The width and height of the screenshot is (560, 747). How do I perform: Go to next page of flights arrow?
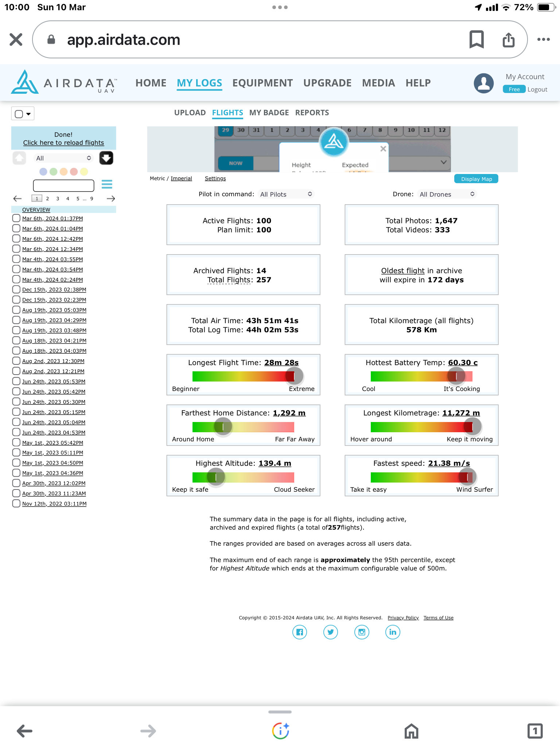(111, 198)
